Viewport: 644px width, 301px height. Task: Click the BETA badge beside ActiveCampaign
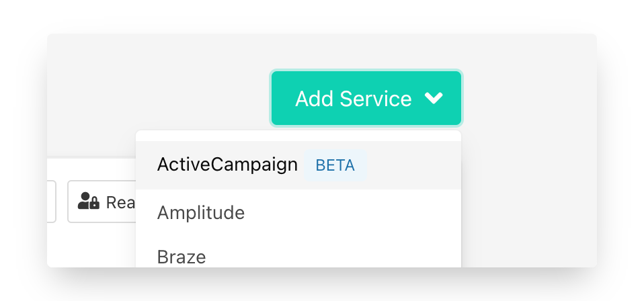(335, 166)
